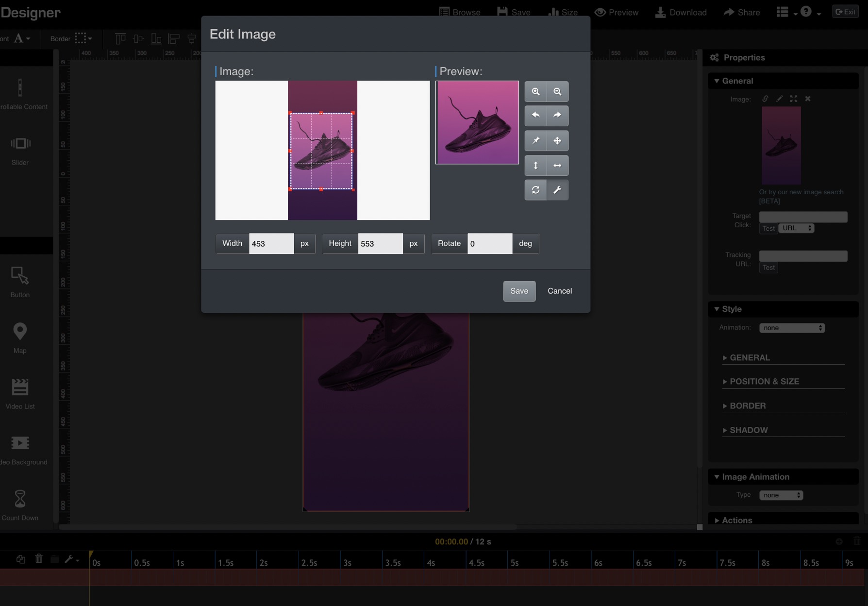Image resolution: width=868 pixels, height=606 pixels.
Task: Flip image horizontally with left-right arrow
Action: [557, 166]
